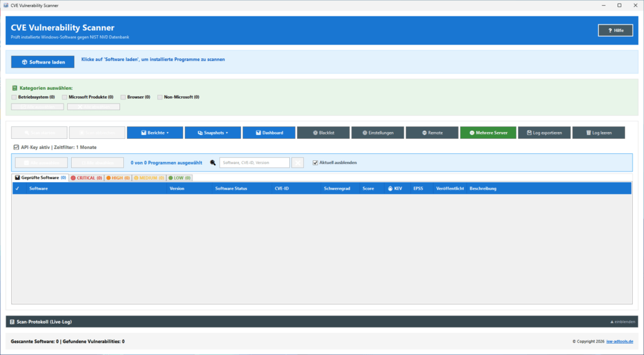Screen dimensions: 644x355
Task: Open the Remote scan option
Action: [432, 133]
